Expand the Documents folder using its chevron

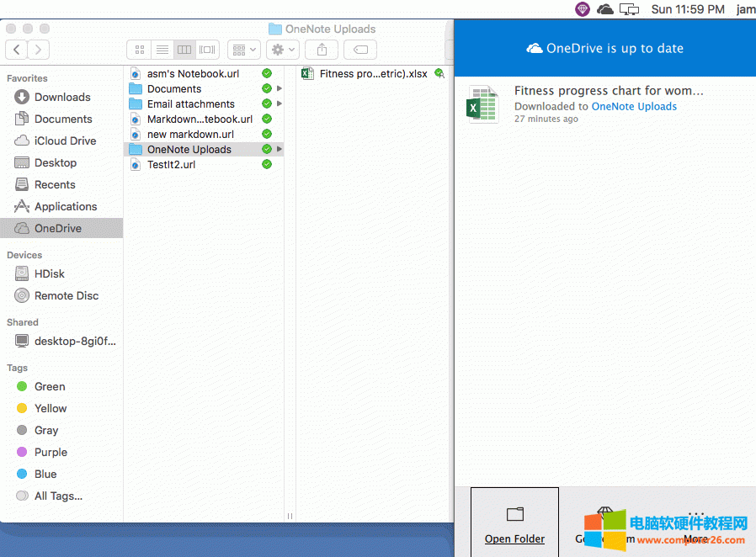click(279, 88)
